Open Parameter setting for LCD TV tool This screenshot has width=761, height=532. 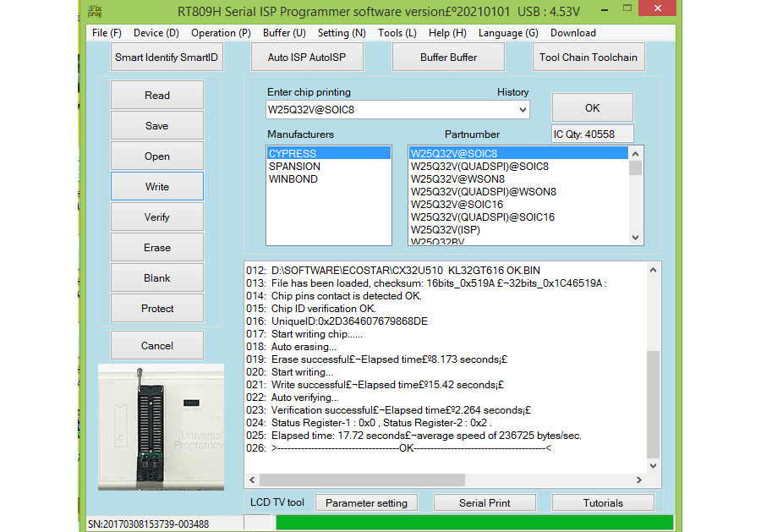tap(366, 502)
